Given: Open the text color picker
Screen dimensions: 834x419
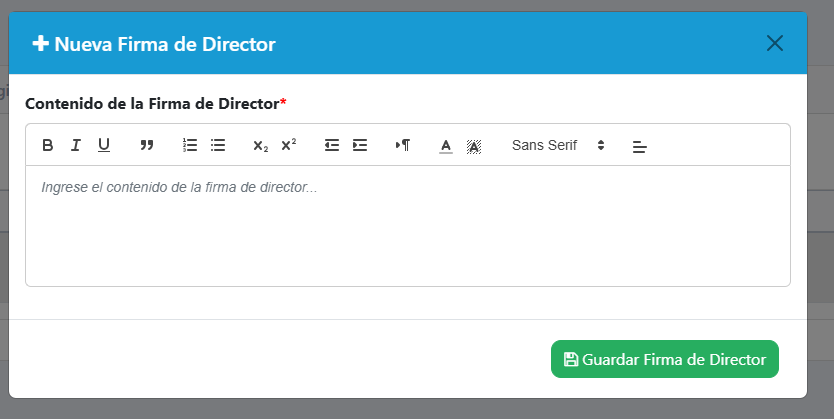Looking at the screenshot, I should click(x=446, y=145).
